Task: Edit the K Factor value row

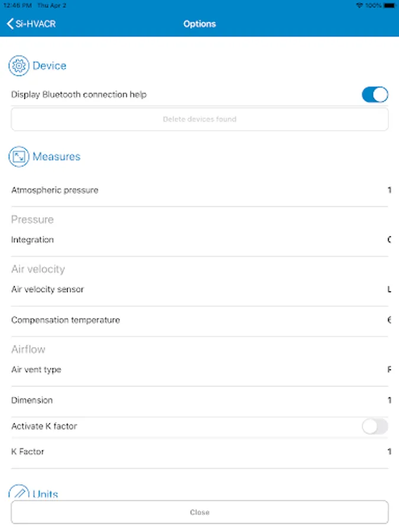Action: (199, 452)
